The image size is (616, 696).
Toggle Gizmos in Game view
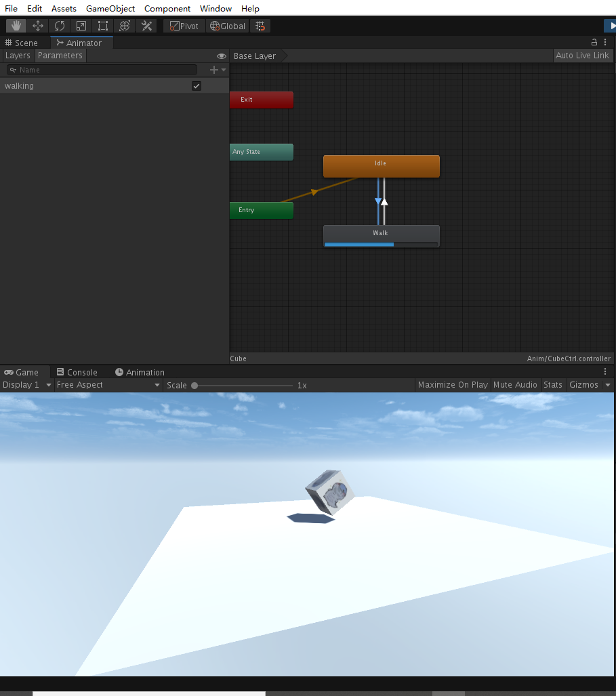(583, 385)
